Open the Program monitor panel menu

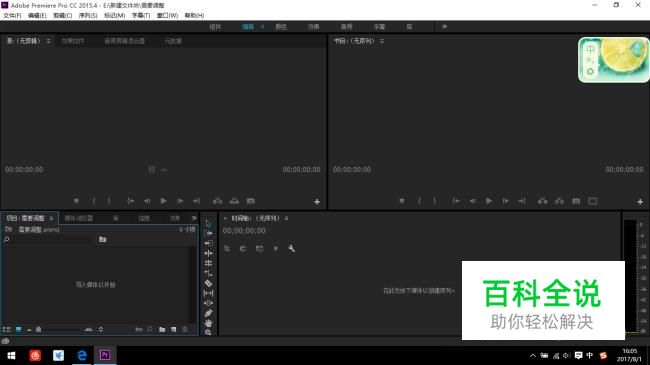[x=382, y=41]
